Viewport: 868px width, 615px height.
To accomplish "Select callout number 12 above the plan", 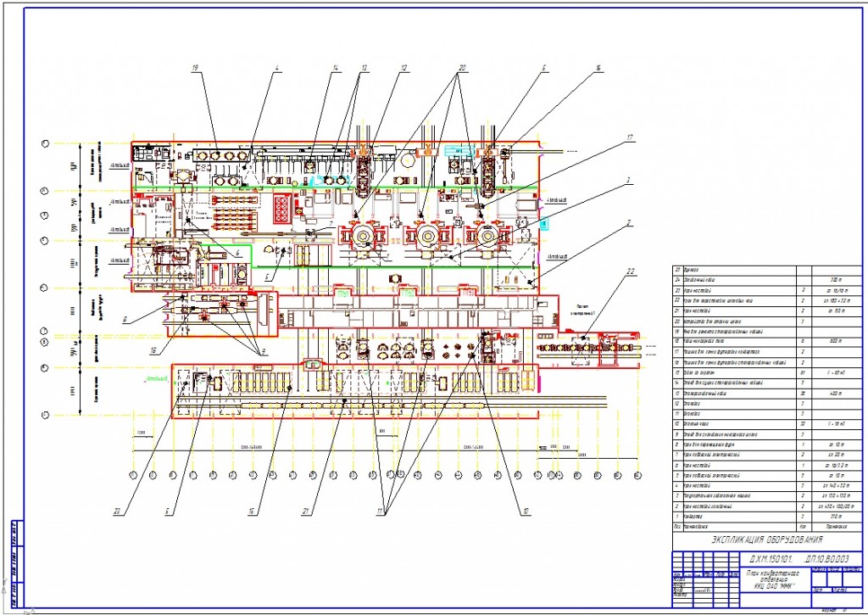I will 404,68.
